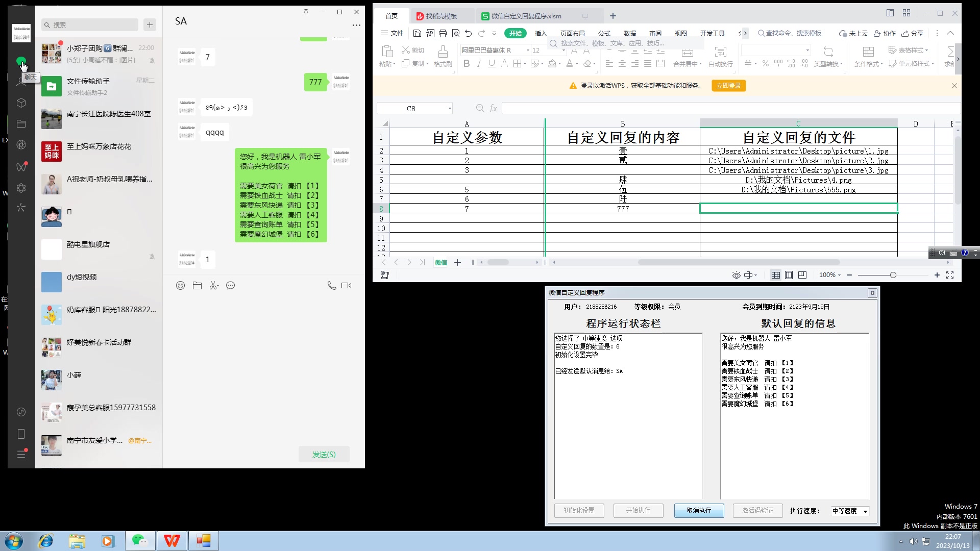980x551 pixels.
Task: Open font name dropdown 阿里巴巴普惠体
Action: [528, 50]
